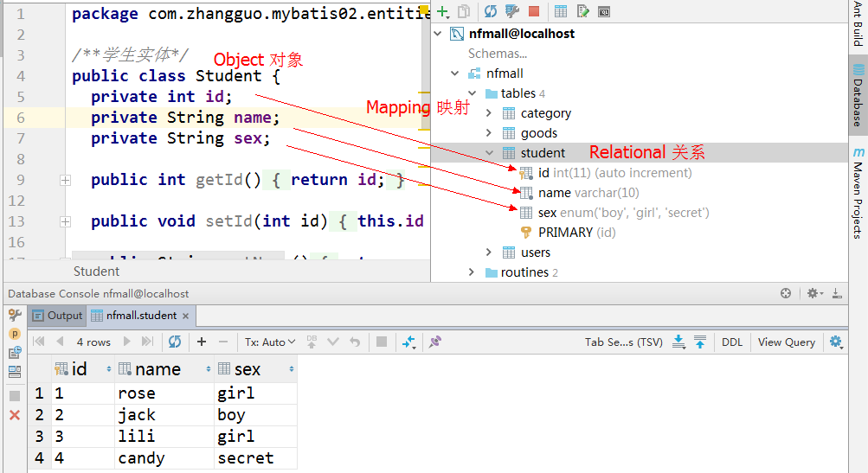The height and width of the screenshot is (473, 868).
Task: Expand folded getId method at line 9
Action: pos(65,180)
